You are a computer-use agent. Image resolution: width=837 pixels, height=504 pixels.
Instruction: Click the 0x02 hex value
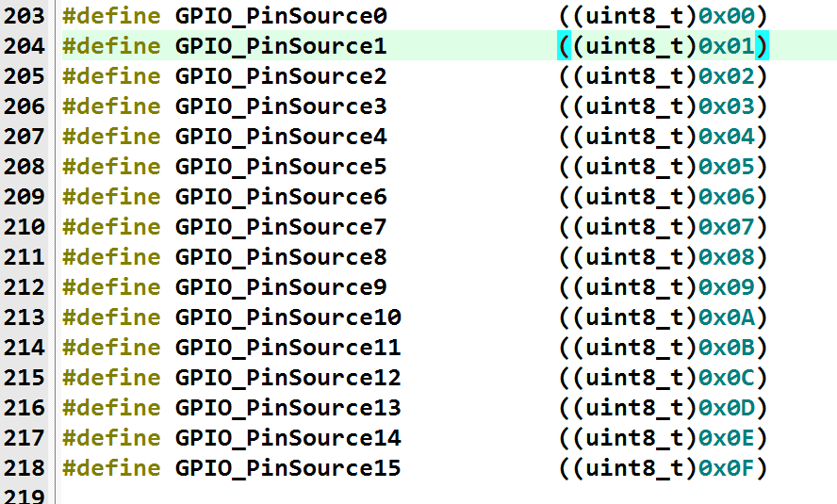[x=727, y=76]
